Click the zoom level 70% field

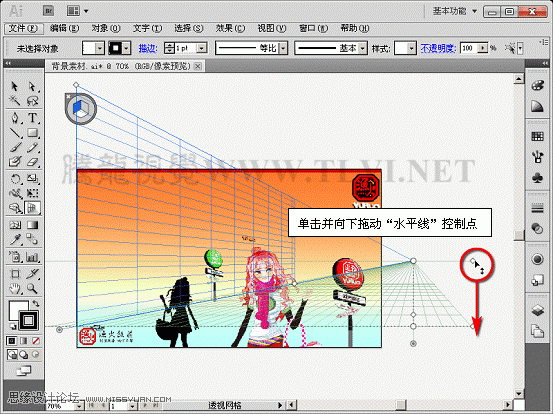[61, 406]
